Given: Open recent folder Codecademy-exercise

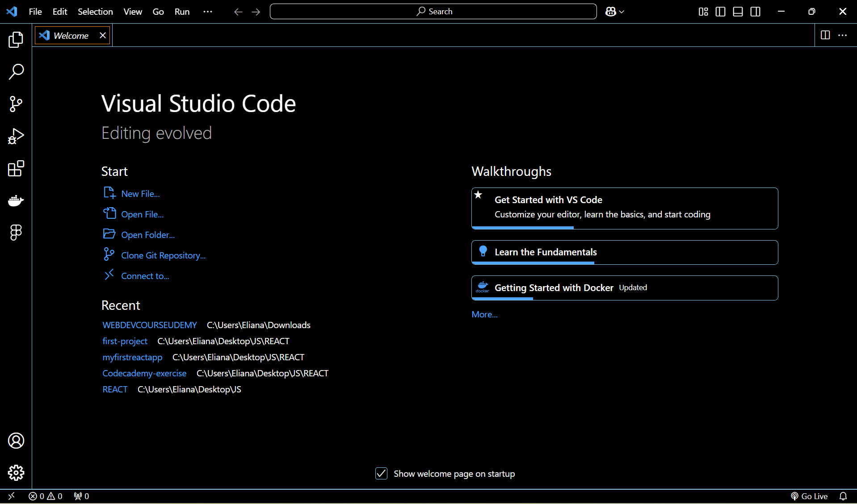Looking at the screenshot, I should [144, 373].
